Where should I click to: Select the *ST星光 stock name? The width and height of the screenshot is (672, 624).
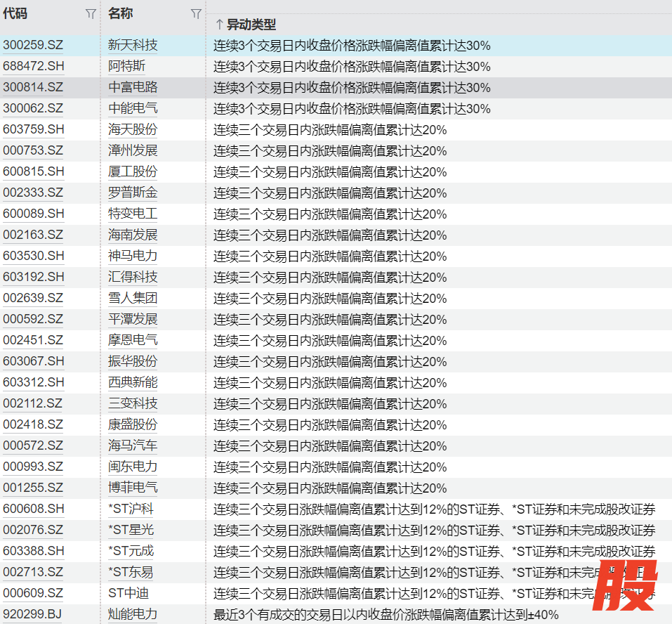131,531
